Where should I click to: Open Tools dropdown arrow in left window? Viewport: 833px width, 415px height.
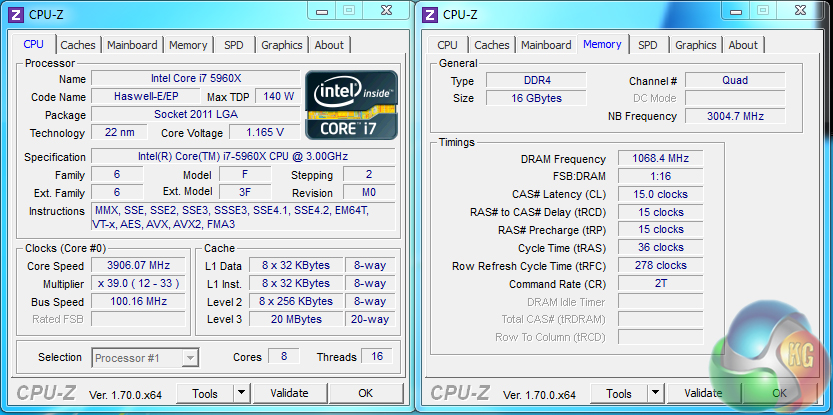241,393
